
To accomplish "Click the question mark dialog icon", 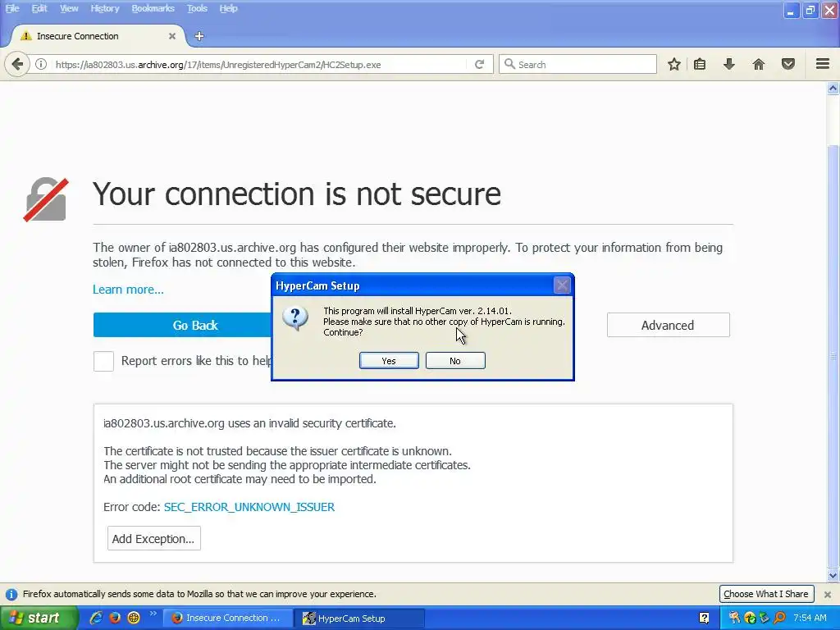I will pos(295,319).
